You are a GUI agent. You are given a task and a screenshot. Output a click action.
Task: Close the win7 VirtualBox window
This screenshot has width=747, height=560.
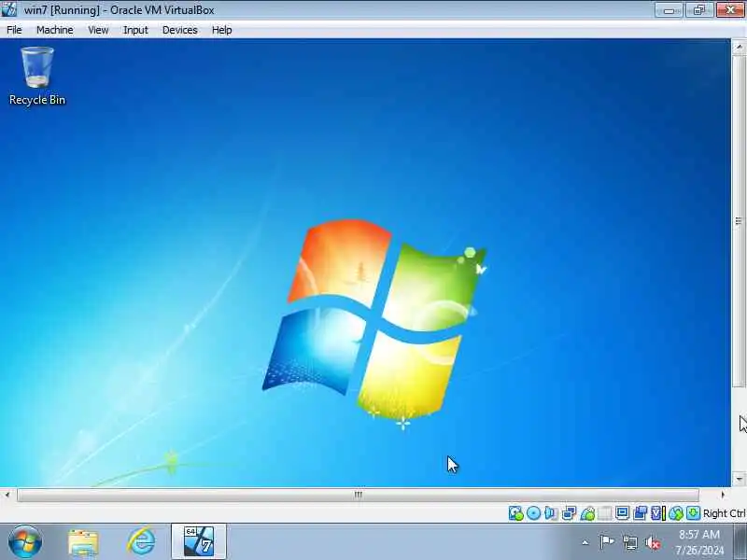[730, 10]
